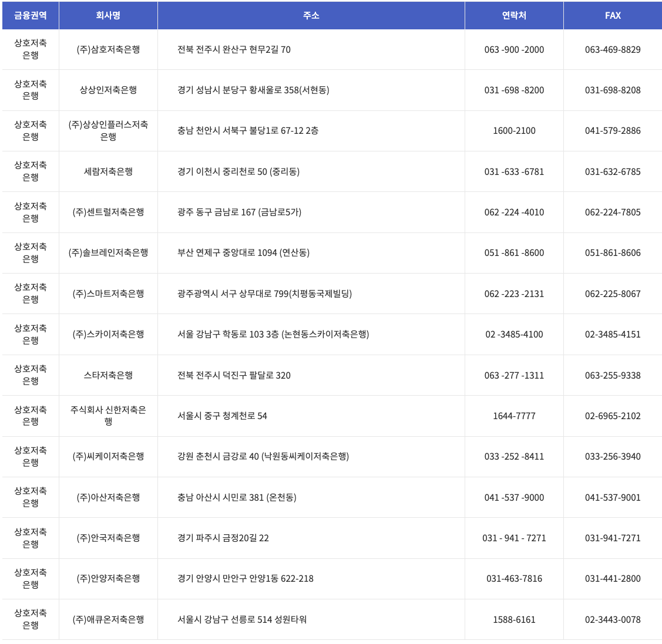Select company name (주)씨케이저축은행
662x644 pixels.
[x=108, y=456]
